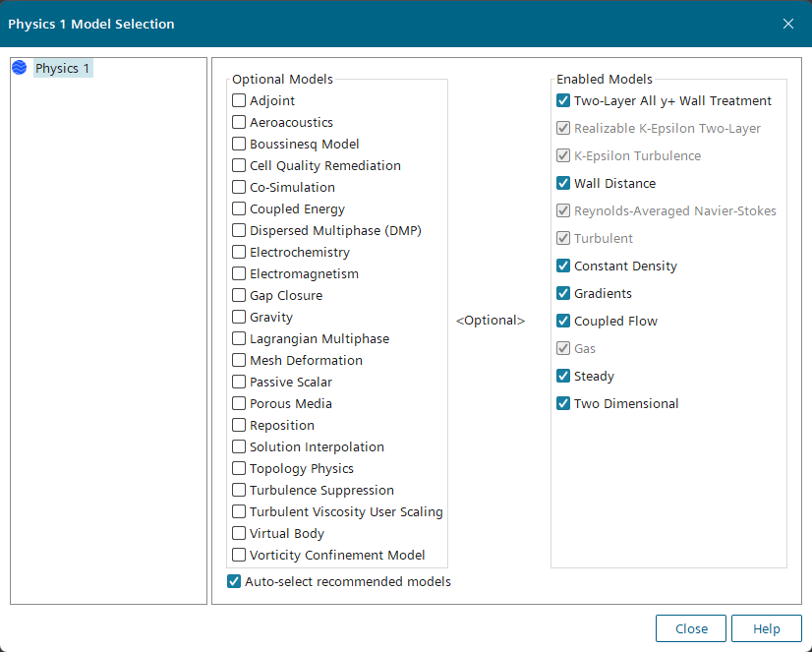Check the Mesh Deformation option
812x652 pixels.
[239, 360]
